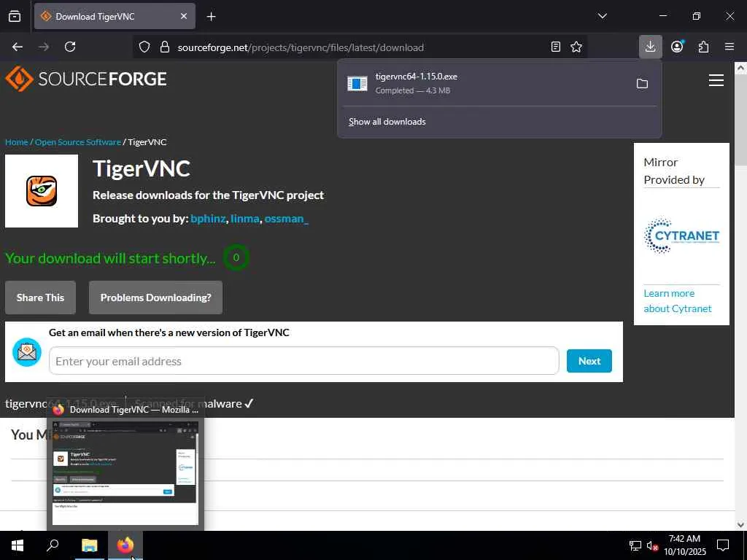Reload the current page
The image size is (747, 560).
coord(70,47)
